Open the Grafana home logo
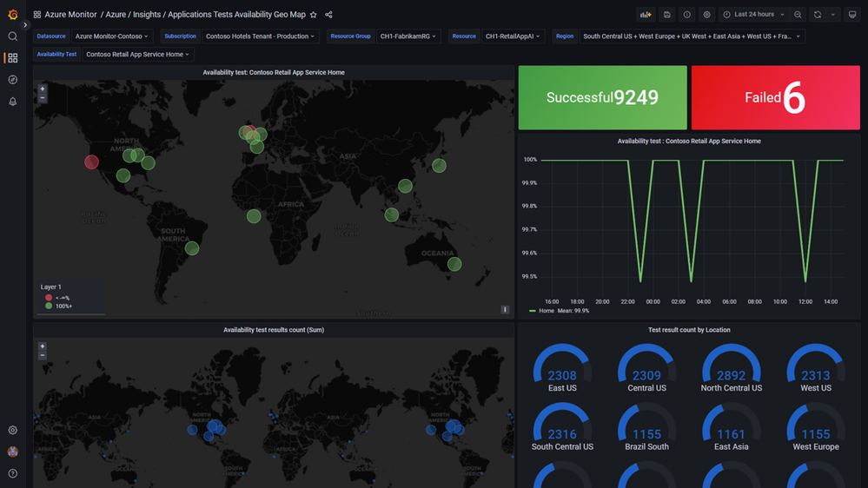The width and height of the screenshot is (868, 488). 13,15
